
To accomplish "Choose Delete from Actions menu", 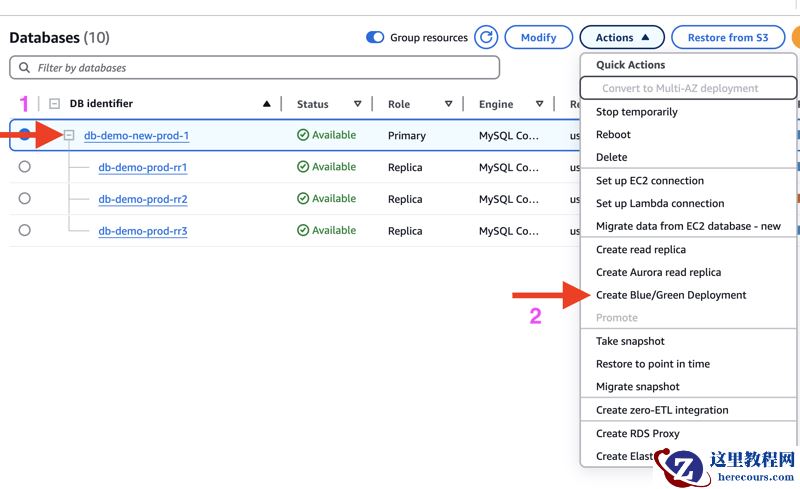I will 611,157.
